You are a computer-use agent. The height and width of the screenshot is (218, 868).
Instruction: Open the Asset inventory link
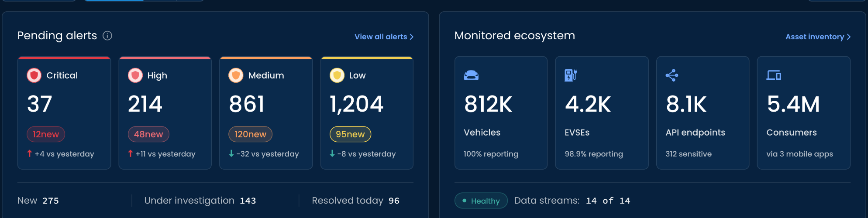[818, 37]
